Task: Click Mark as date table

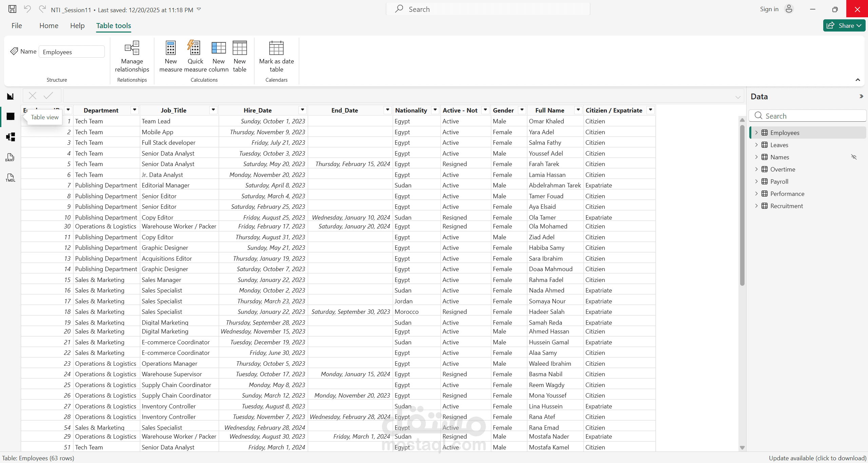Action: click(276, 48)
